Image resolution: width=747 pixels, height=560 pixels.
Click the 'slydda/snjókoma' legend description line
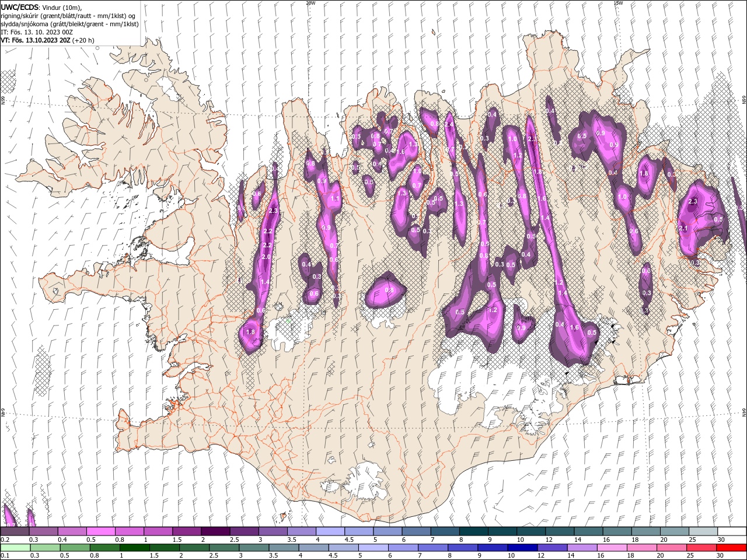click(69, 24)
